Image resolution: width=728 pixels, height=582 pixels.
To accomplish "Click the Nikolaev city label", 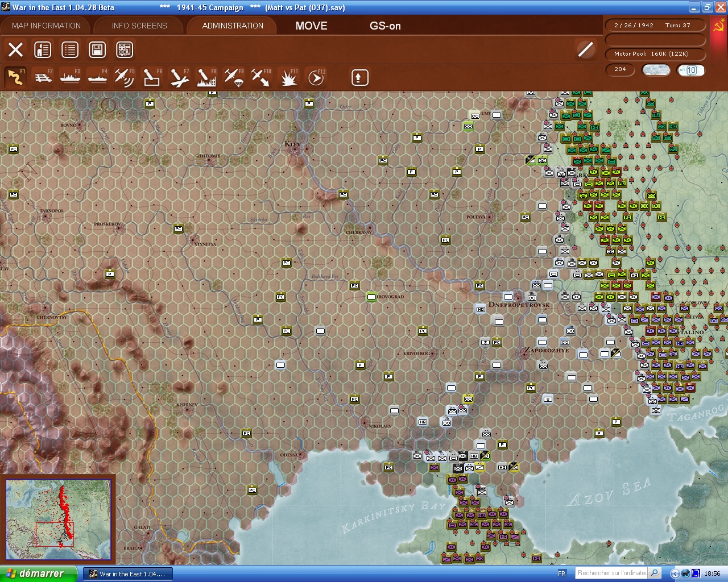I will (380, 426).
